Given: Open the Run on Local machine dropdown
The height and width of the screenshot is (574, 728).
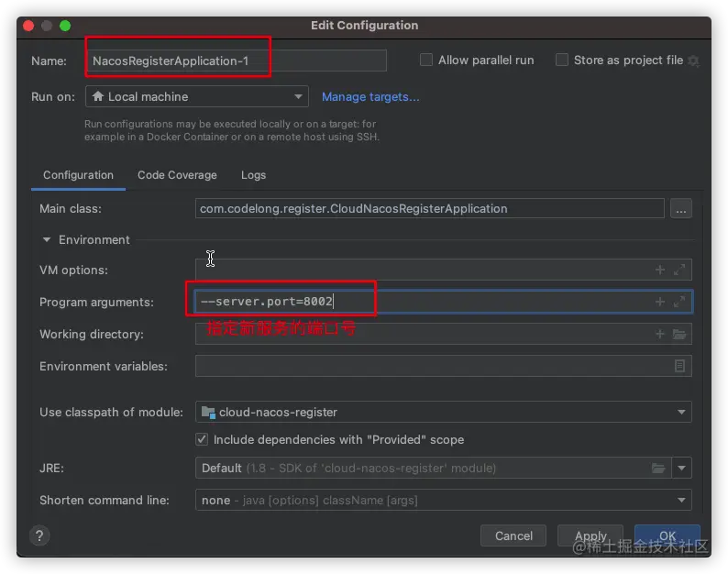Looking at the screenshot, I should [x=197, y=96].
